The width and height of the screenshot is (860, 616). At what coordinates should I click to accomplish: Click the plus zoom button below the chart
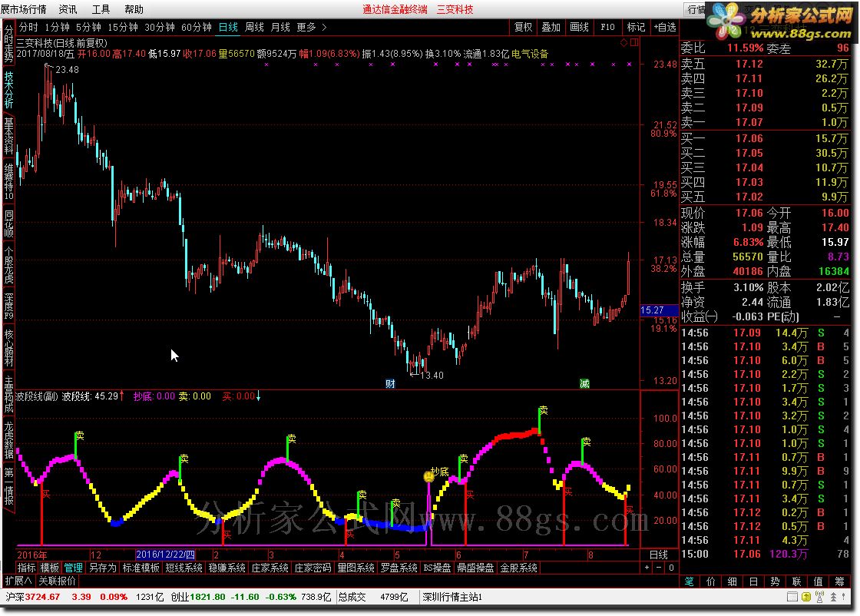pyautogui.click(x=647, y=568)
